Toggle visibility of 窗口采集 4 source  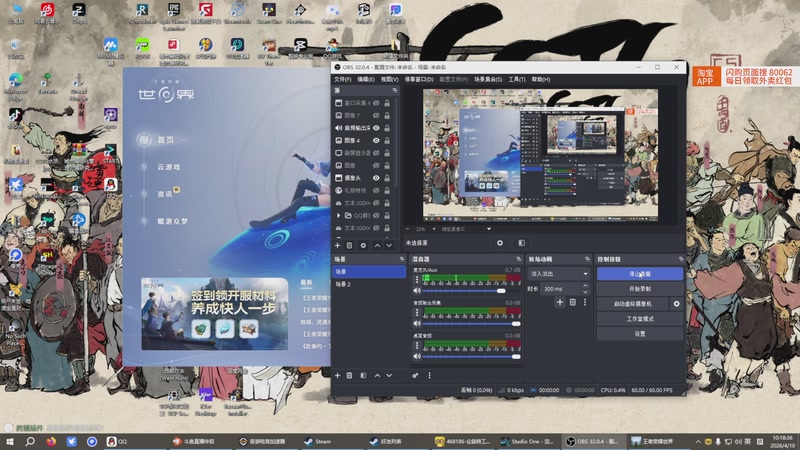376,103
